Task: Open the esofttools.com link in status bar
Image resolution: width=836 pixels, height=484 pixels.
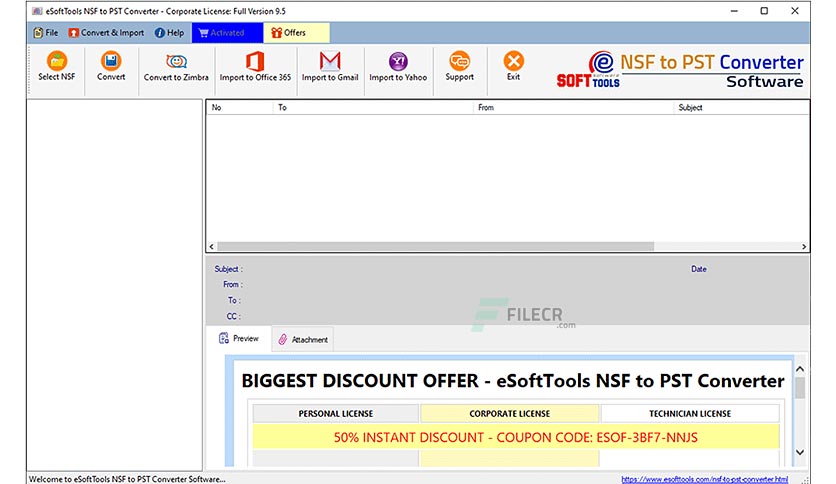Action: tap(704, 479)
